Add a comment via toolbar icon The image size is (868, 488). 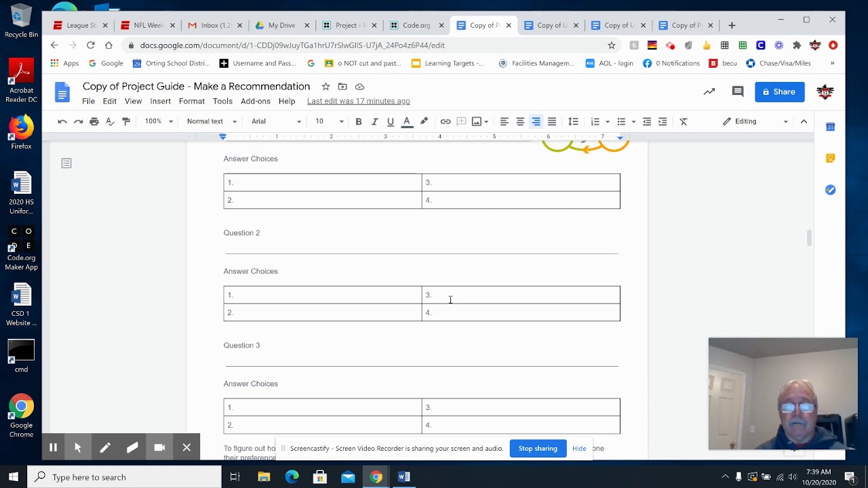(462, 121)
